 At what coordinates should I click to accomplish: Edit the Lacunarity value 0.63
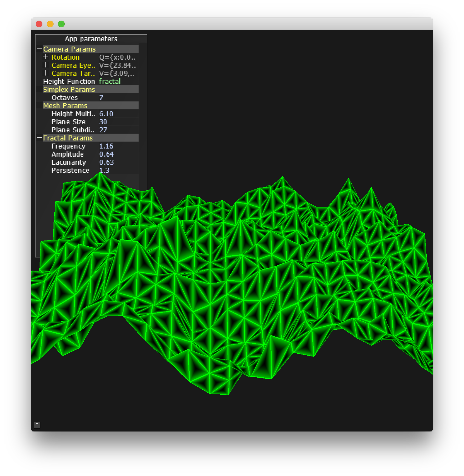106,162
